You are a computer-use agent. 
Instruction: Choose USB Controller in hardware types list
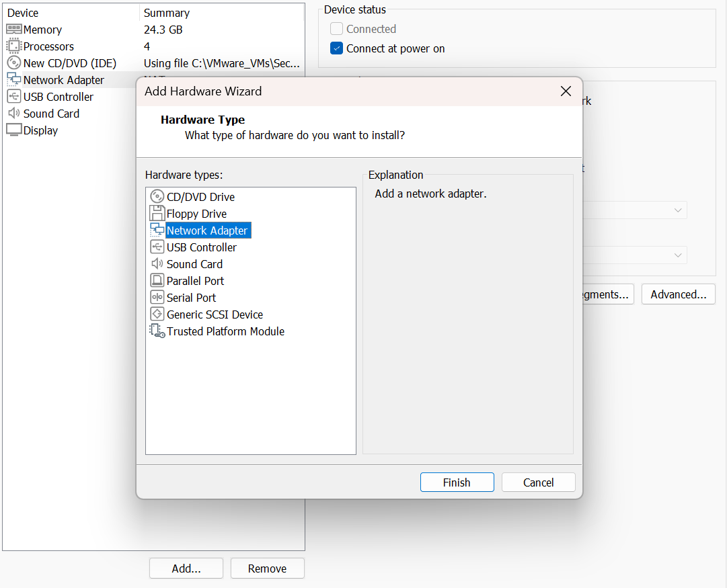(201, 247)
